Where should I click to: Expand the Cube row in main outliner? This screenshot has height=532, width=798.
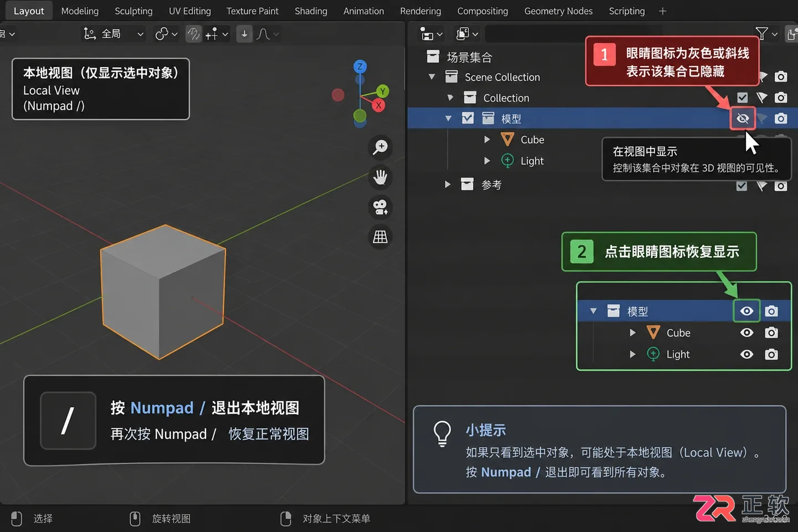click(x=487, y=140)
